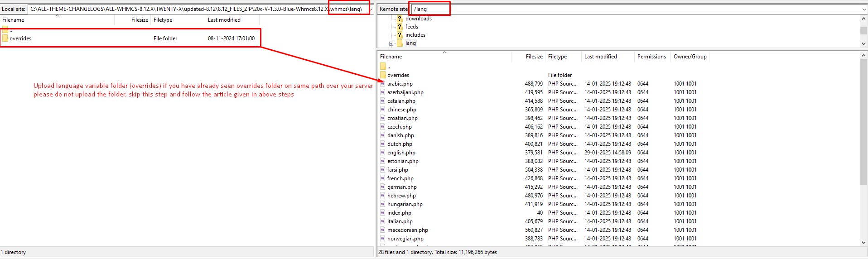Click the remote file list vertical scrollbar
The width and height of the screenshot is (868, 259).
[x=863, y=122]
